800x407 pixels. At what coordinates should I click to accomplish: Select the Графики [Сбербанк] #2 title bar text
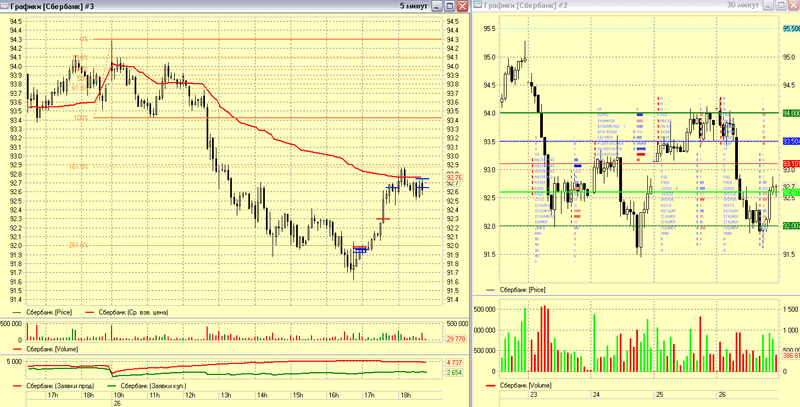click(x=525, y=6)
